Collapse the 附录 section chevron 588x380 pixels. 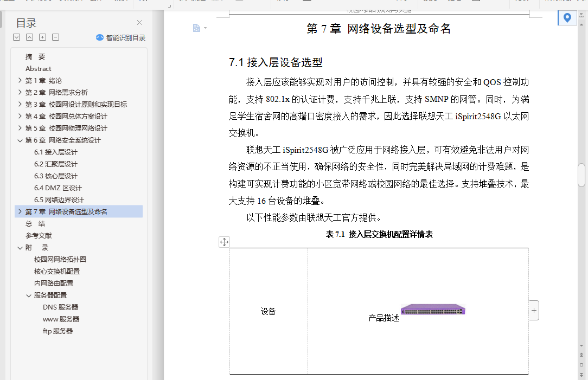(20, 248)
